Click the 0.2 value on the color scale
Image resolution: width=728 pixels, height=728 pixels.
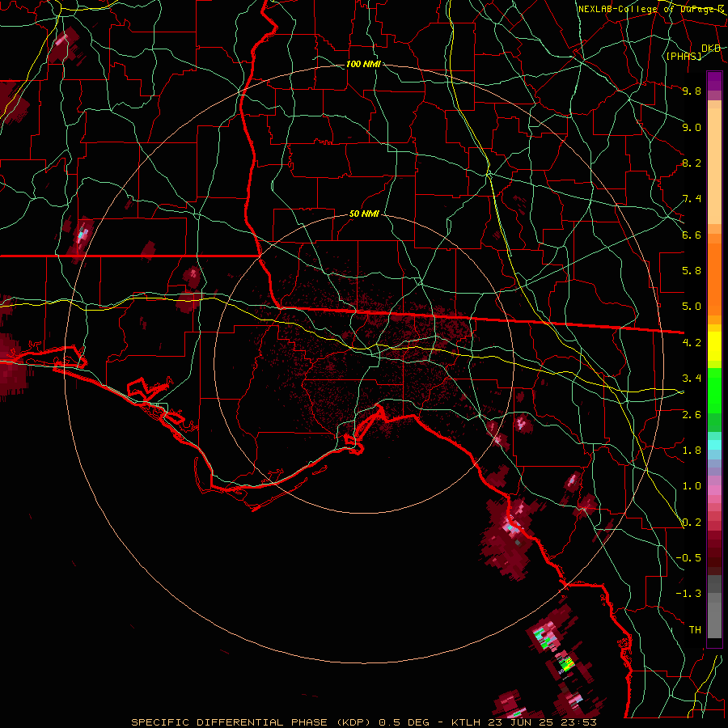692,523
